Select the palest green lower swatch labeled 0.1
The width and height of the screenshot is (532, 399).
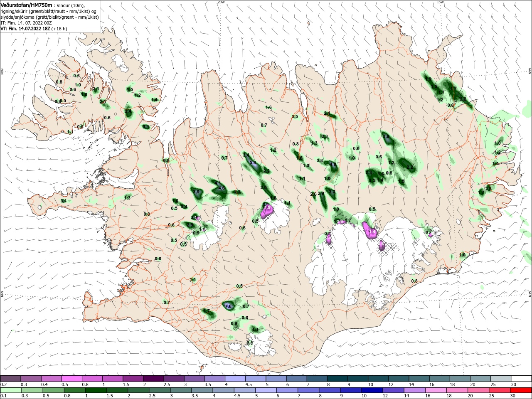(11, 390)
